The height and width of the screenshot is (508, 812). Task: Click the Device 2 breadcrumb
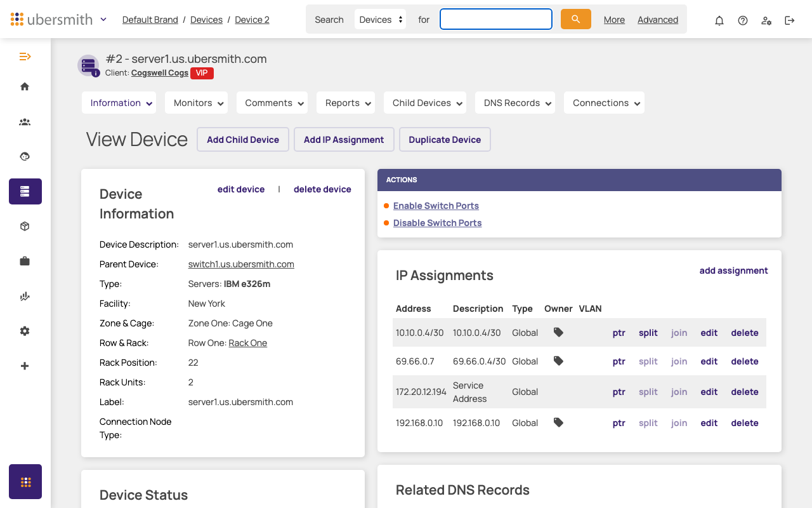pos(252,20)
